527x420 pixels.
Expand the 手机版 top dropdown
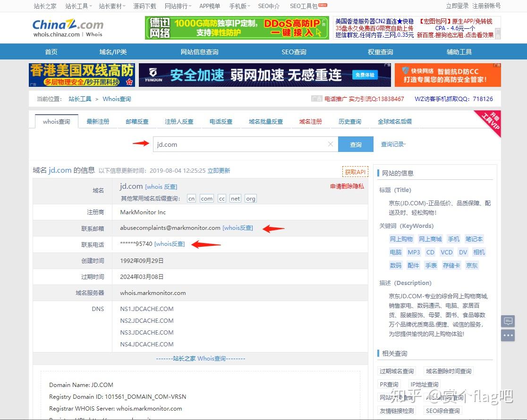[x=239, y=6]
